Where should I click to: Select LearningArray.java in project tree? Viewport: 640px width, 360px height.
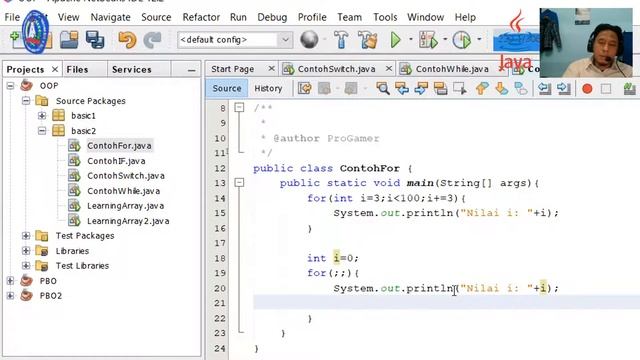125,206
